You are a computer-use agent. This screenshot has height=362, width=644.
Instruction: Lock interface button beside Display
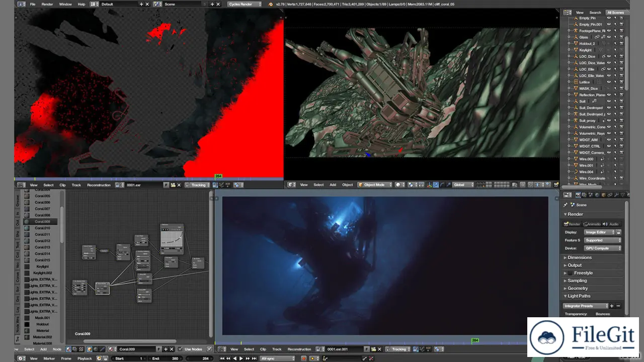pyautogui.click(x=619, y=232)
